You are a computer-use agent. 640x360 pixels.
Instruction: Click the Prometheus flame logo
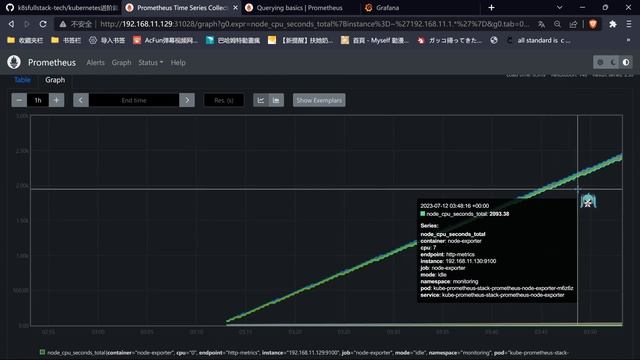point(14,62)
